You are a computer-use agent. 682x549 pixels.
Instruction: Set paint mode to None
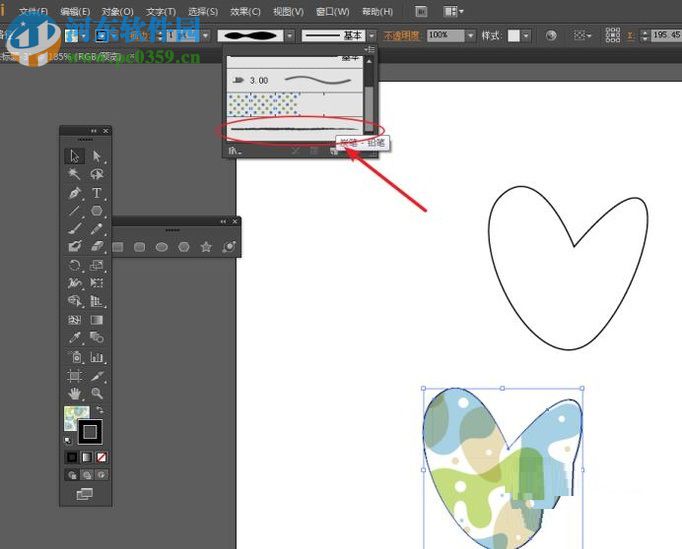[101, 457]
